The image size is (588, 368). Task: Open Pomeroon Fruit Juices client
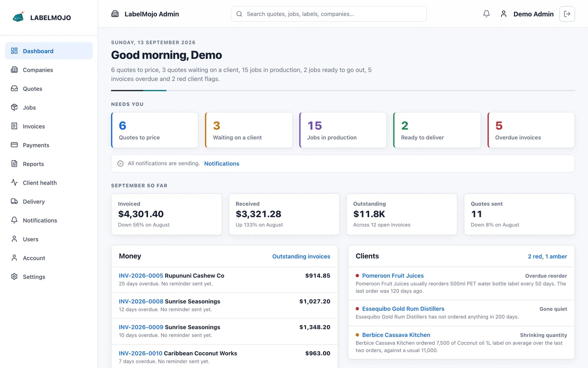pyautogui.click(x=393, y=276)
